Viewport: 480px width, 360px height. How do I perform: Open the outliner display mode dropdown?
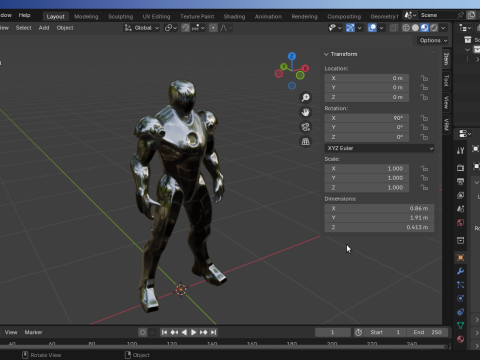465,28
